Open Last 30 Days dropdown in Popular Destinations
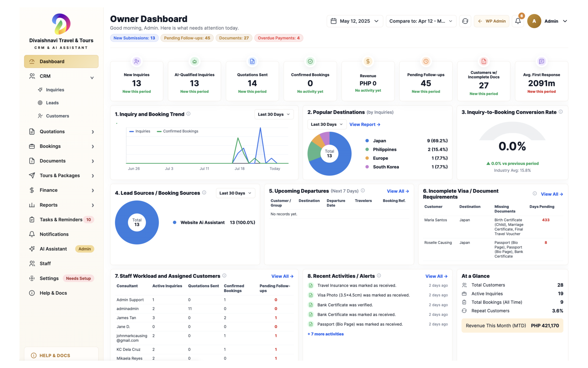588x368 pixels. tap(327, 124)
